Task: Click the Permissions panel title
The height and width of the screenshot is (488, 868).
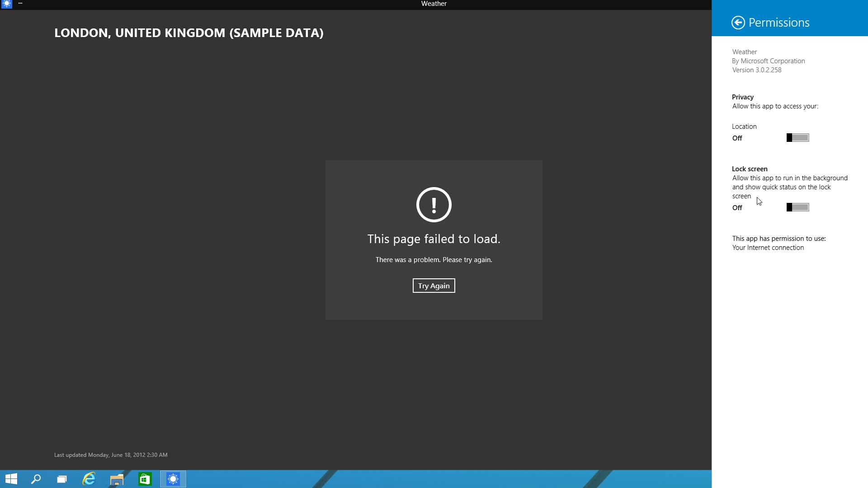Action: [778, 23]
